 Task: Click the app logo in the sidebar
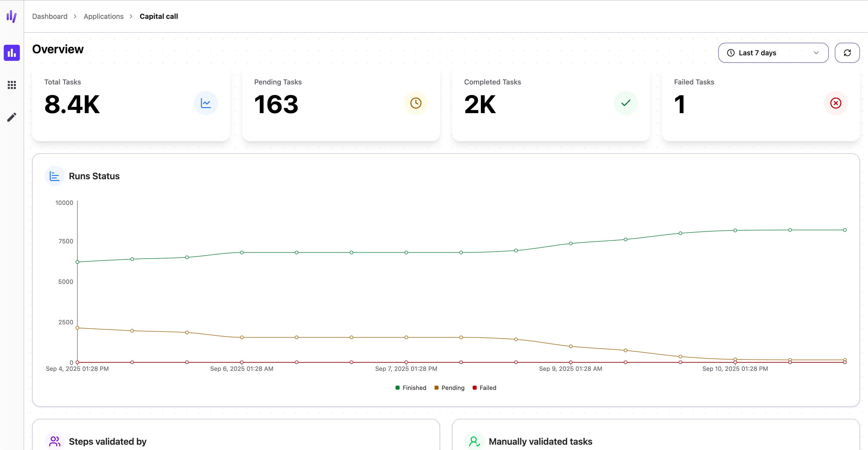click(x=12, y=16)
